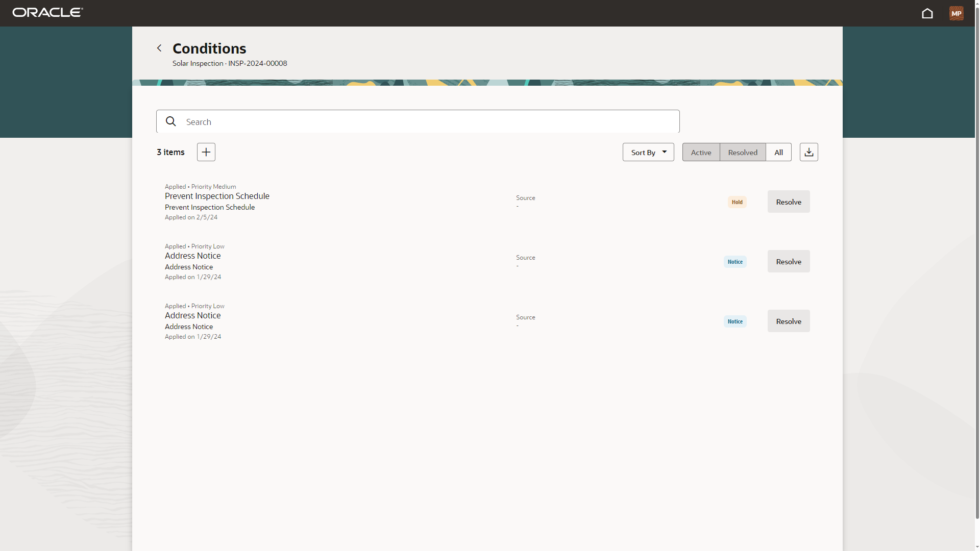Click the INSP-2024-00008 subtitle text
The image size is (980, 551).
pyautogui.click(x=230, y=63)
